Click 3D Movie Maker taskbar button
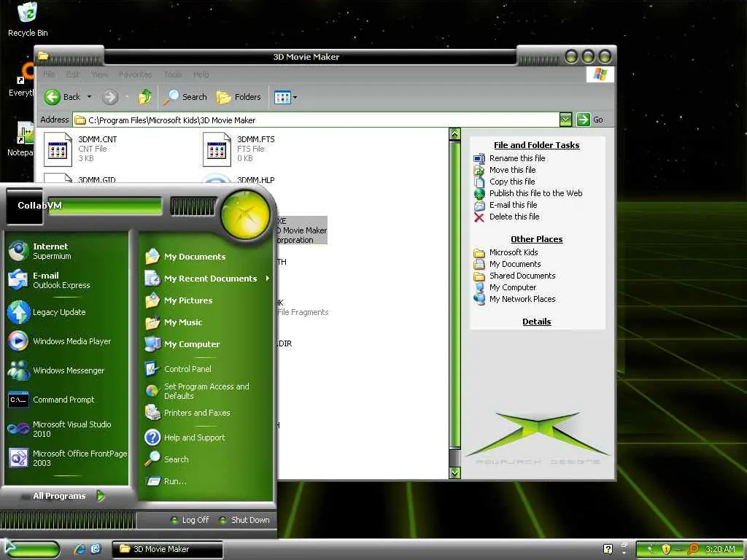This screenshot has height=560, width=747. click(167, 549)
